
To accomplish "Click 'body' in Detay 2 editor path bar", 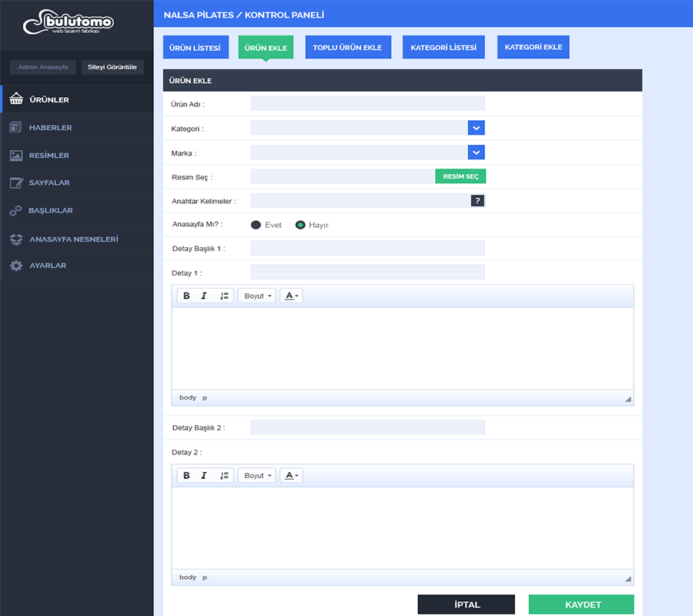I will (188, 577).
